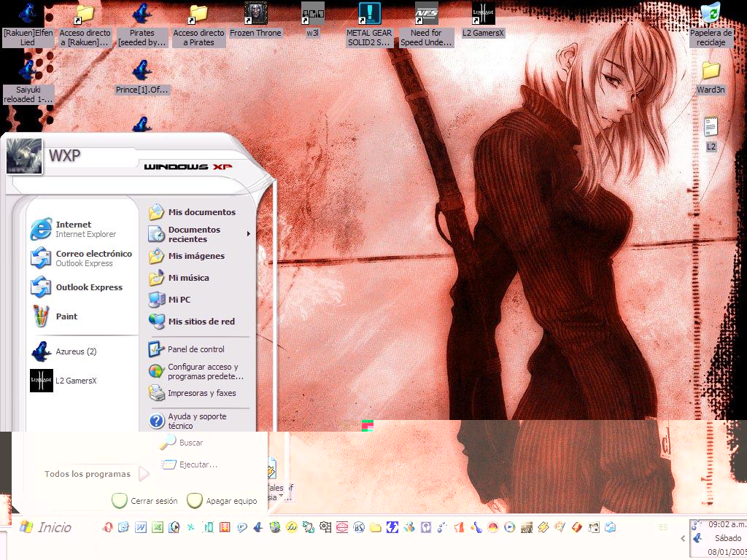
Task: Open Papelera de reciclaje on desktop
Action: (711, 24)
